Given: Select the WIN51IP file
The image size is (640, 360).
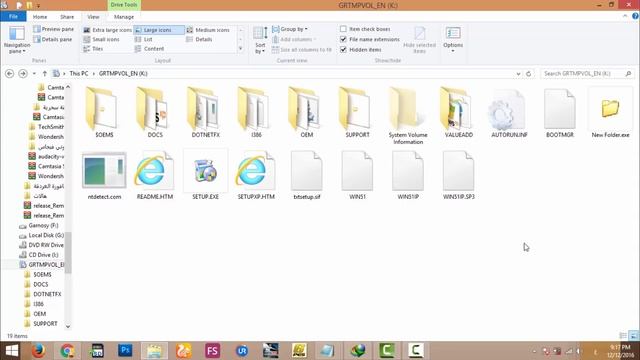Looking at the screenshot, I should pos(408,175).
